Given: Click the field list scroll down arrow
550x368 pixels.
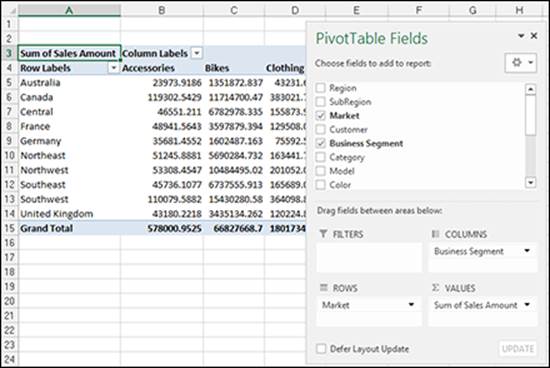Looking at the screenshot, I should point(531,182).
